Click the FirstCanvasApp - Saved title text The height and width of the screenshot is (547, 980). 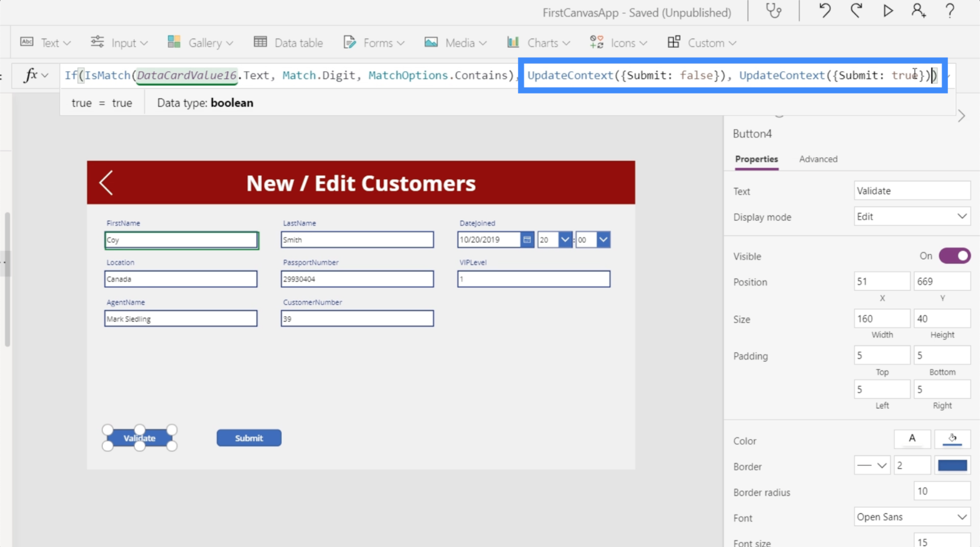(x=636, y=12)
